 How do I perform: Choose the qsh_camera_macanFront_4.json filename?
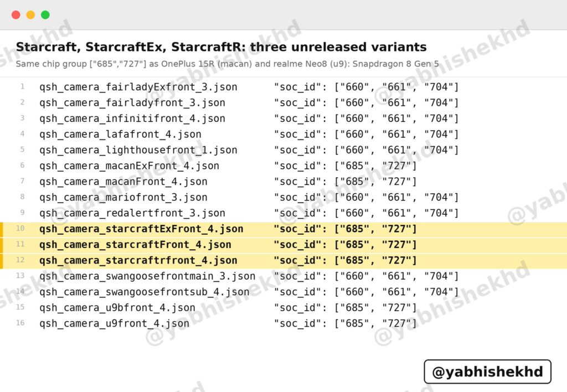click(x=123, y=182)
